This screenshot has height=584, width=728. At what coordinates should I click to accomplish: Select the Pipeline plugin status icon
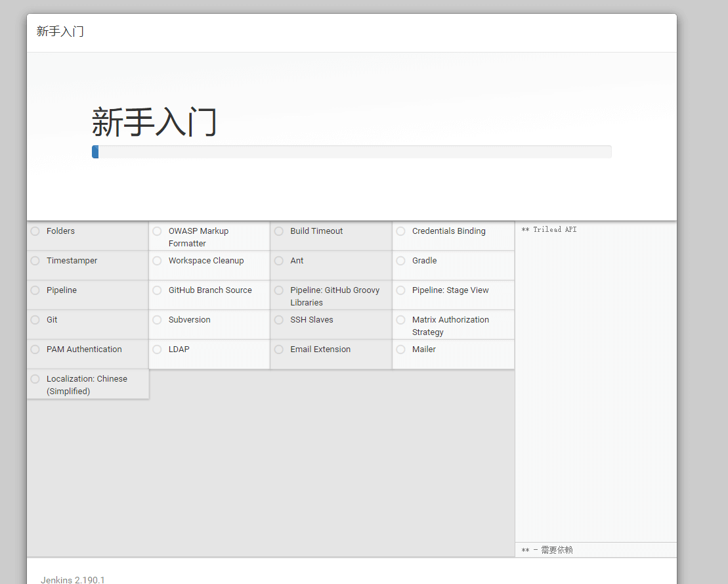click(x=35, y=290)
